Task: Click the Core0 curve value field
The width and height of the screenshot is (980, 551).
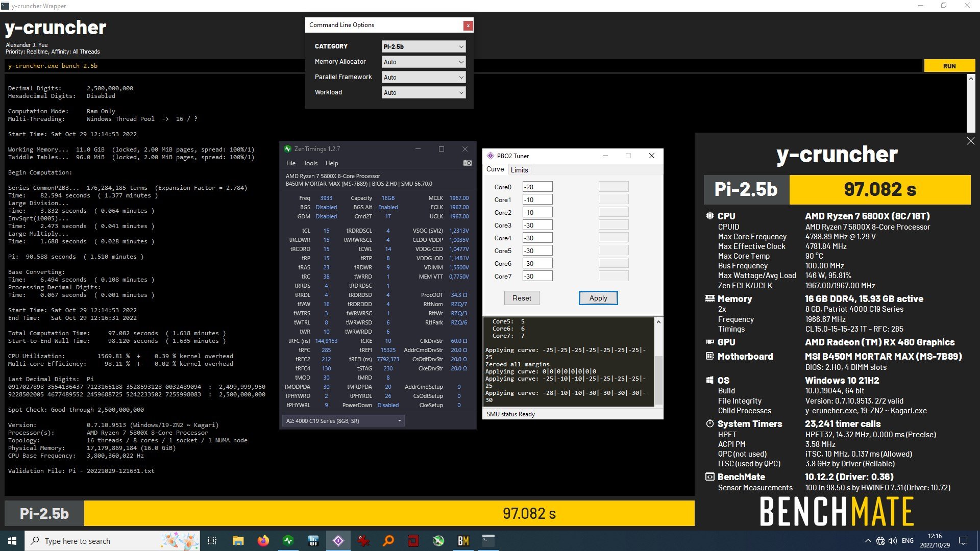Action: point(537,187)
